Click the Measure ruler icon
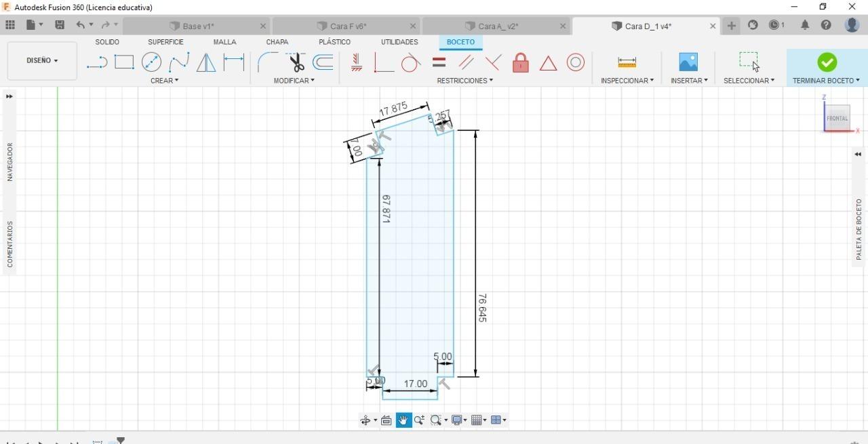The width and height of the screenshot is (868, 444). point(627,62)
